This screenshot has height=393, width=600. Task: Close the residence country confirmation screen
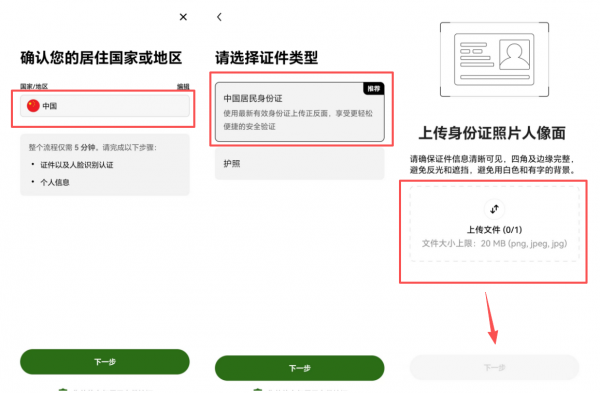pyautogui.click(x=183, y=17)
